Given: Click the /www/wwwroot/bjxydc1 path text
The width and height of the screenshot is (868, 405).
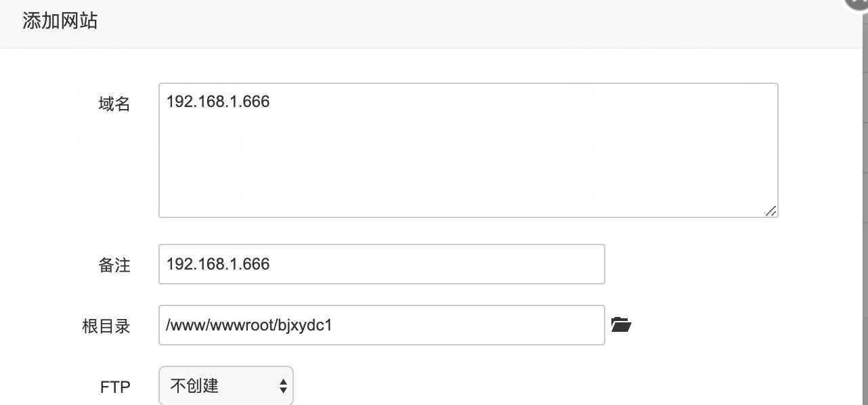Looking at the screenshot, I should pos(249,325).
